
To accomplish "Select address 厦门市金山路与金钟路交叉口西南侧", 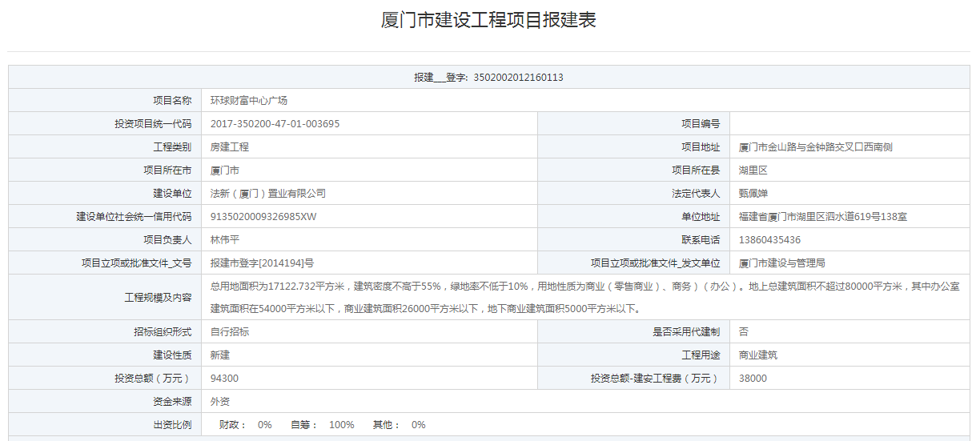I will [x=816, y=147].
